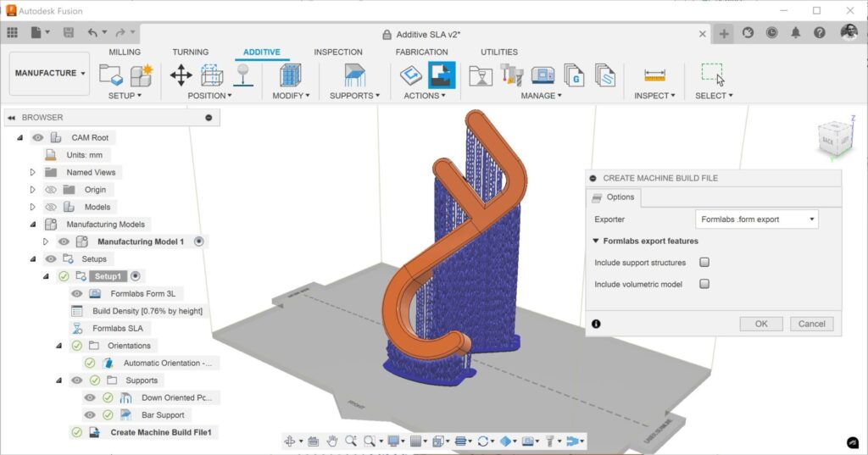Viewport: 868px width, 455px height.
Task: Expand the Named Views node
Action: point(33,172)
